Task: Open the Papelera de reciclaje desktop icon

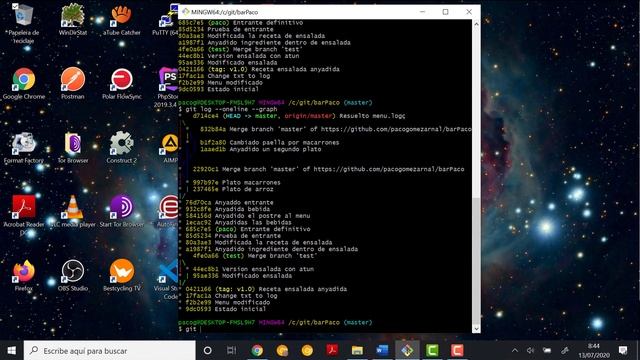Action: (x=24, y=22)
